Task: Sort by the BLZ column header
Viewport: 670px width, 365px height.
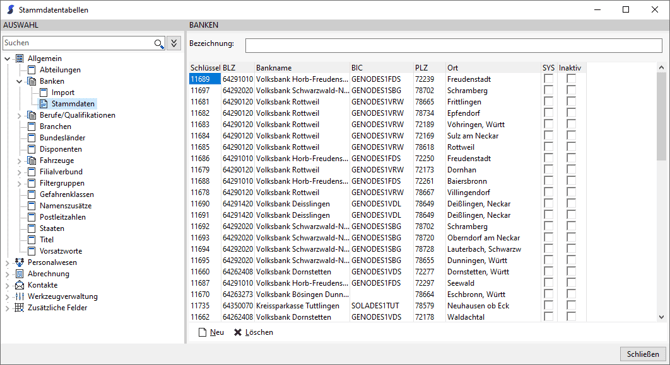Action: (x=238, y=68)
